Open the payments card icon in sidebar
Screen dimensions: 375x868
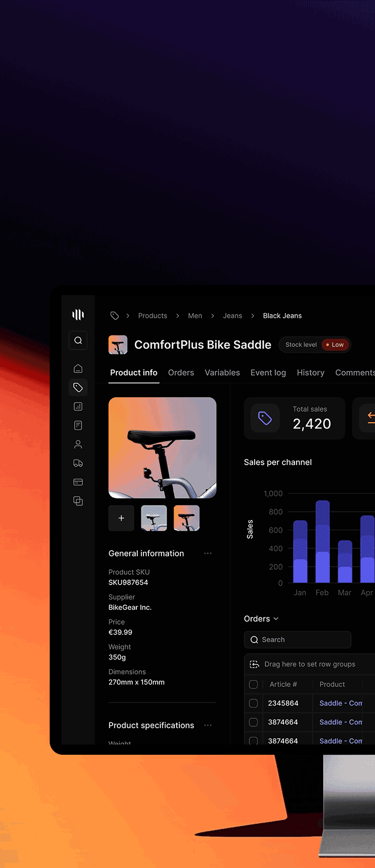(x=78, y=482)
